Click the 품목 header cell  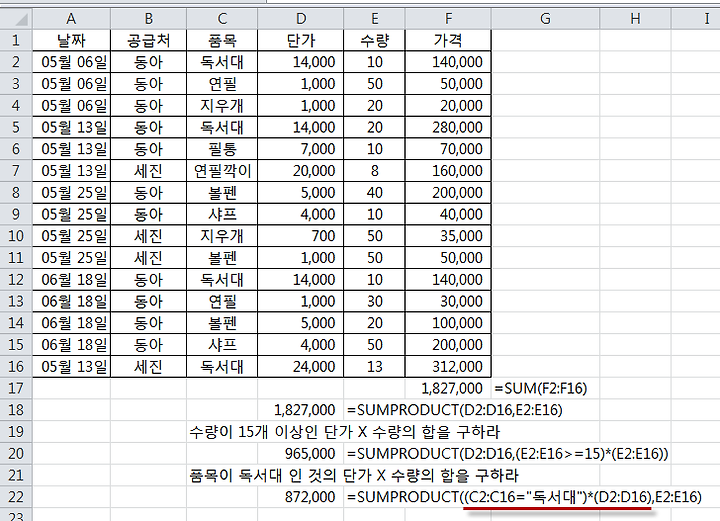(x=222, y=40)
